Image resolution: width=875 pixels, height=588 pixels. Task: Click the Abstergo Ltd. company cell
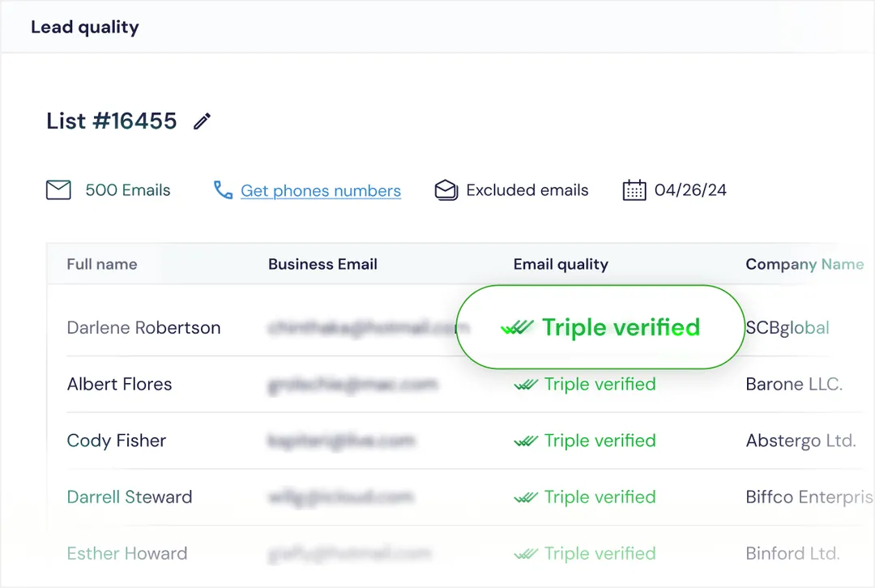point(800,441)
